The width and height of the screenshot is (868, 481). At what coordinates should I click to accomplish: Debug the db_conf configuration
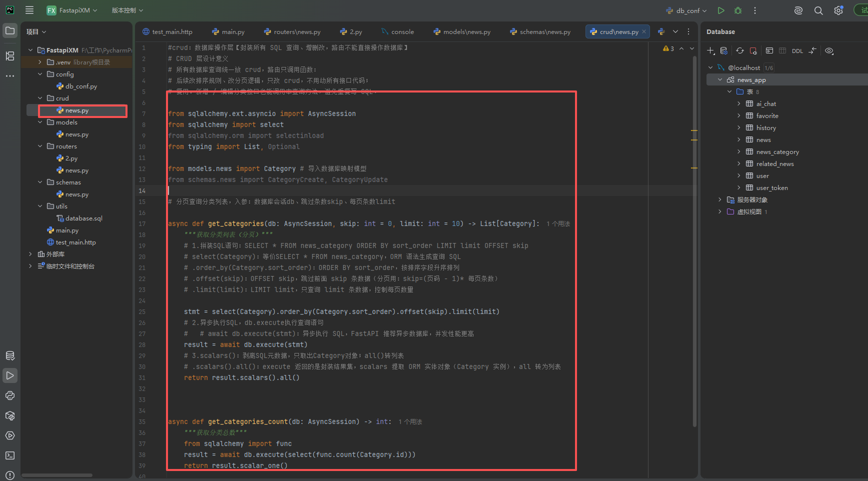click(738, 10)
